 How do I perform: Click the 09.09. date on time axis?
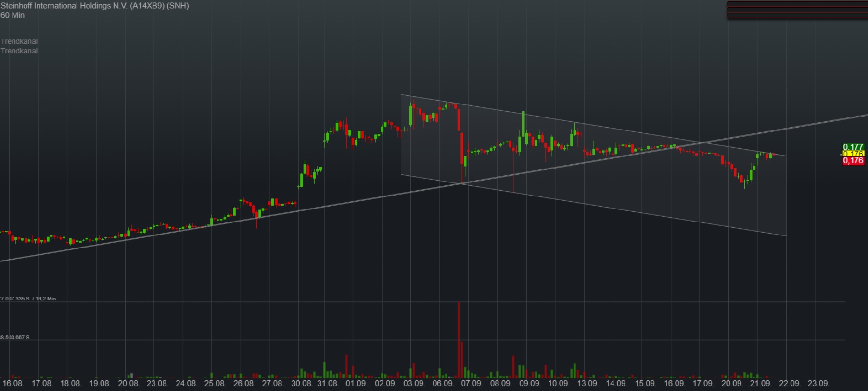[x=530, y=384]
